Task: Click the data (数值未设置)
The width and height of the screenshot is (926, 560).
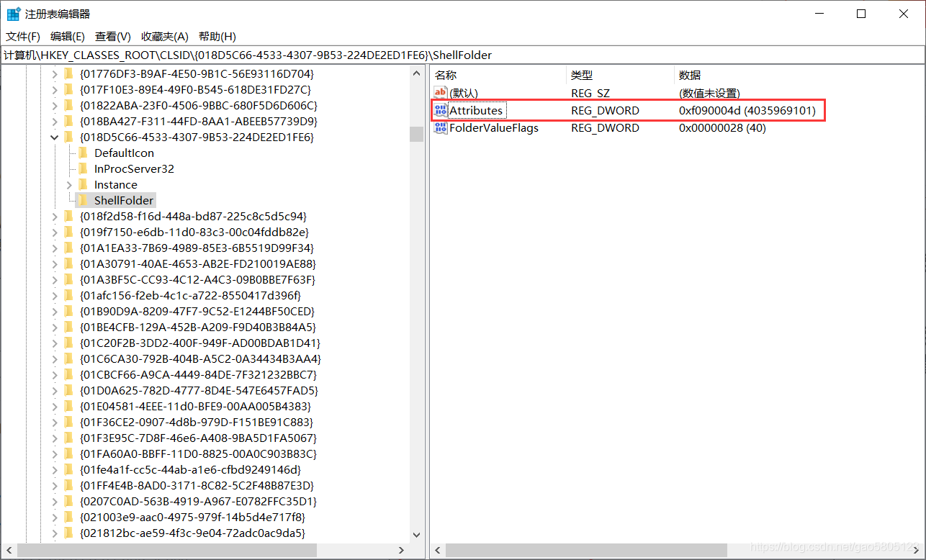Action: [x=709, y=93]
